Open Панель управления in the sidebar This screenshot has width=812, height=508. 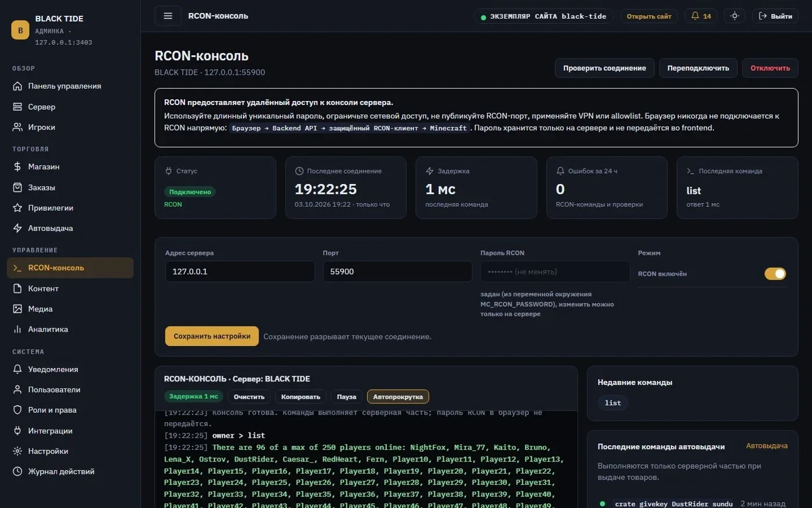70,86
